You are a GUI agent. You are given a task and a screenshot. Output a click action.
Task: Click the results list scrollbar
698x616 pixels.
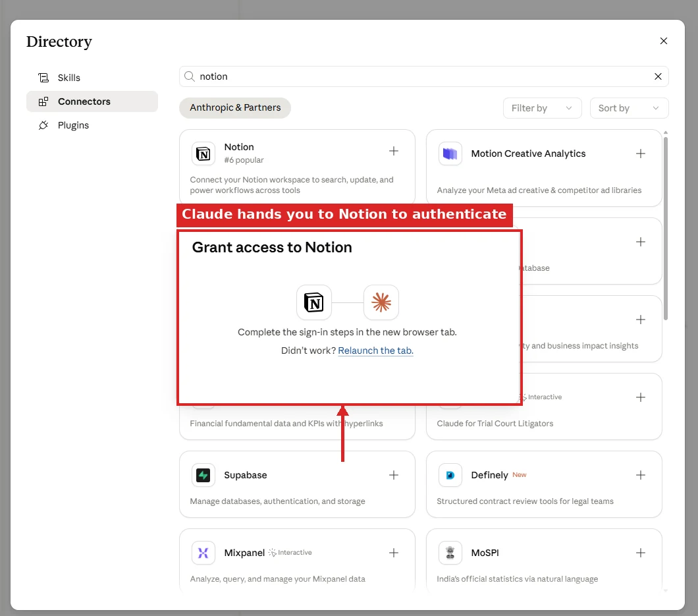[x=666, y=229]
